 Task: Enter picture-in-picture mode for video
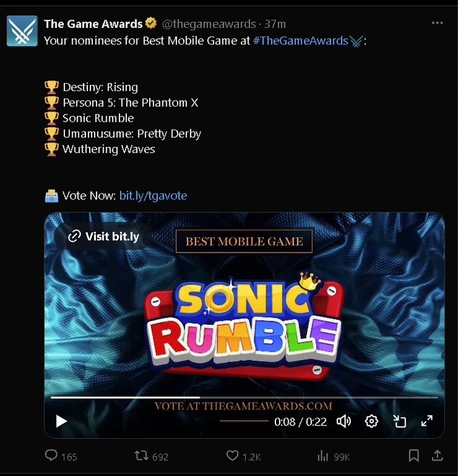[x=399, y=421]
